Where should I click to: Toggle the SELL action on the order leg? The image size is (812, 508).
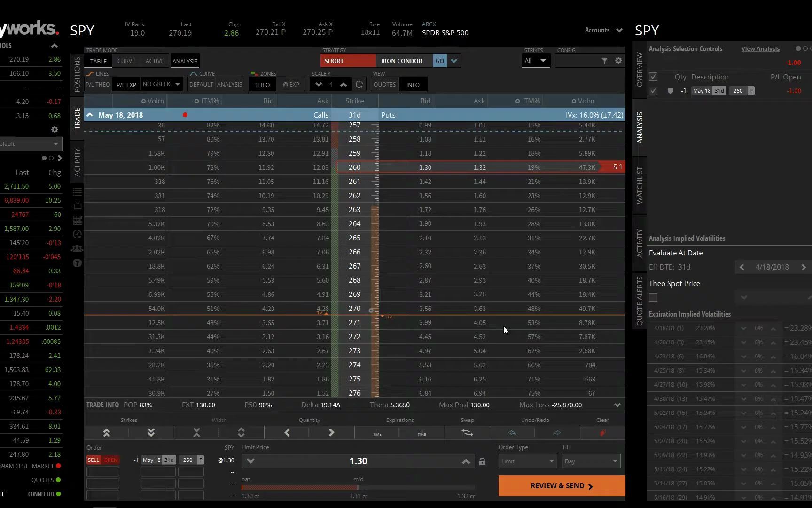click(x=94, y=460)
